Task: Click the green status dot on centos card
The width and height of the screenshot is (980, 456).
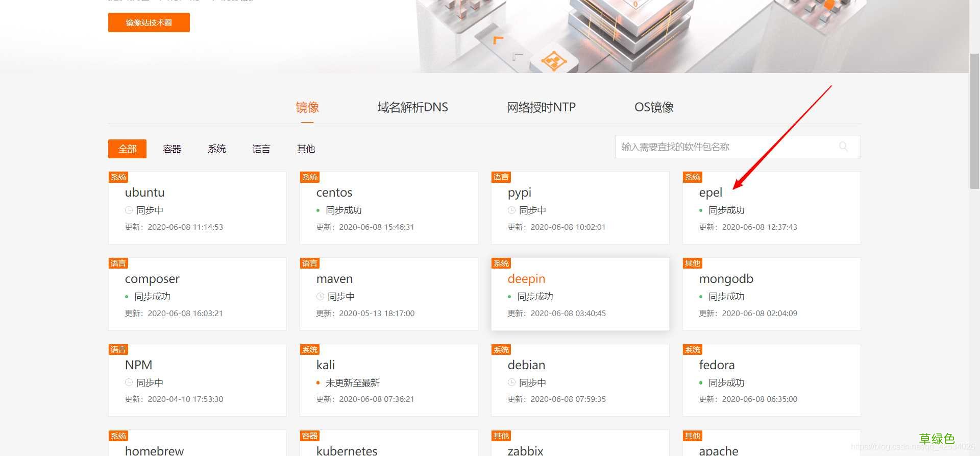Action: coord(318,210)
